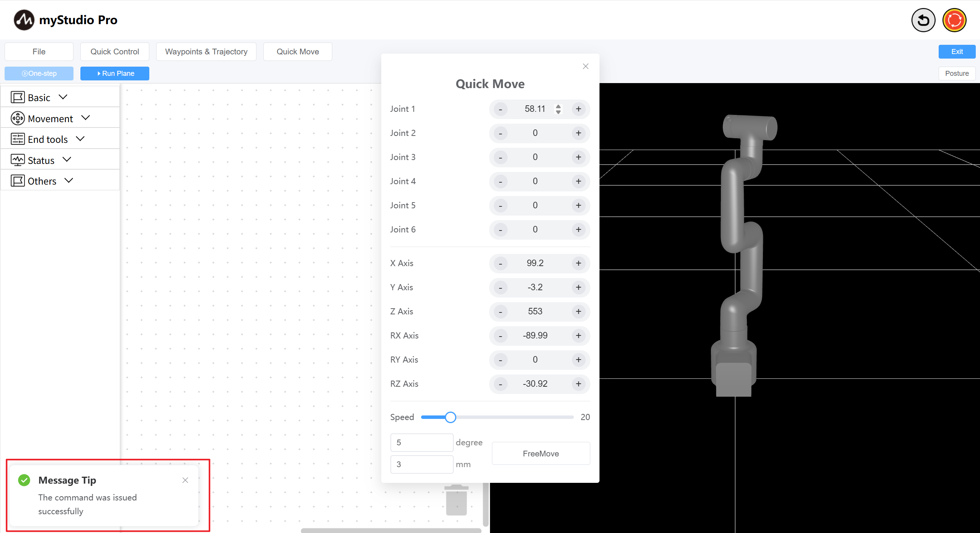The height and width of the screenshot is (533, 980).
Task: Click Joint 1 spinner up arrow
Action: click(x=559, y=106)
